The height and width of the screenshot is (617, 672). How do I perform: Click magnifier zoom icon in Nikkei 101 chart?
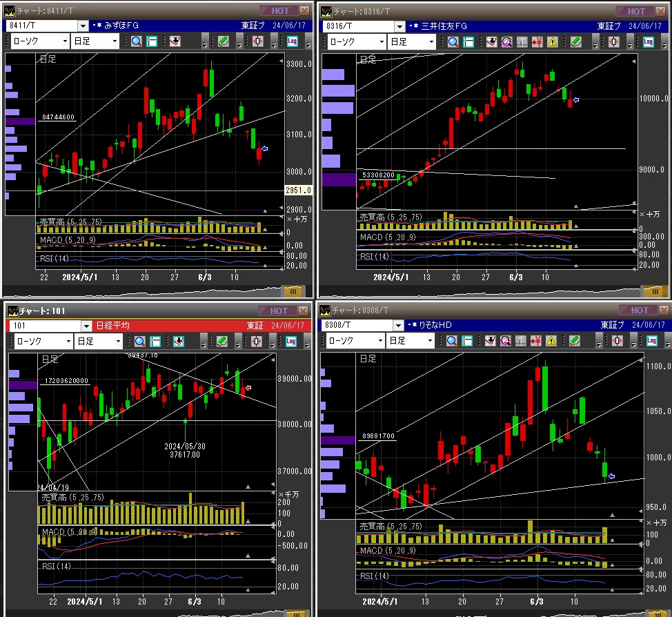140,342
